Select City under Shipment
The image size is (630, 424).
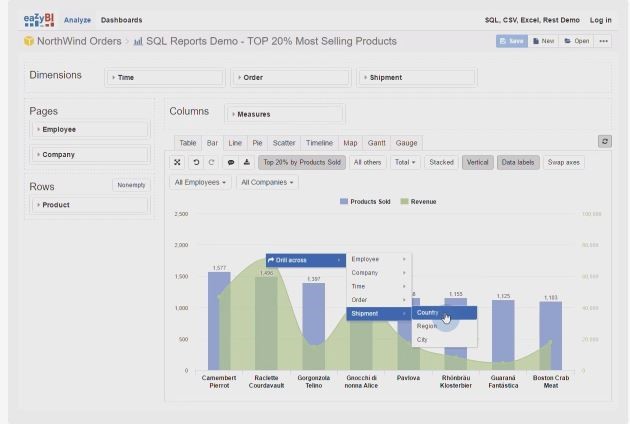[445, 340]
